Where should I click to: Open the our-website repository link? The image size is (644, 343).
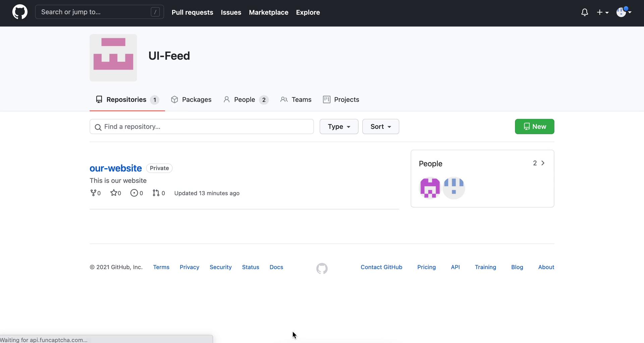116,168
